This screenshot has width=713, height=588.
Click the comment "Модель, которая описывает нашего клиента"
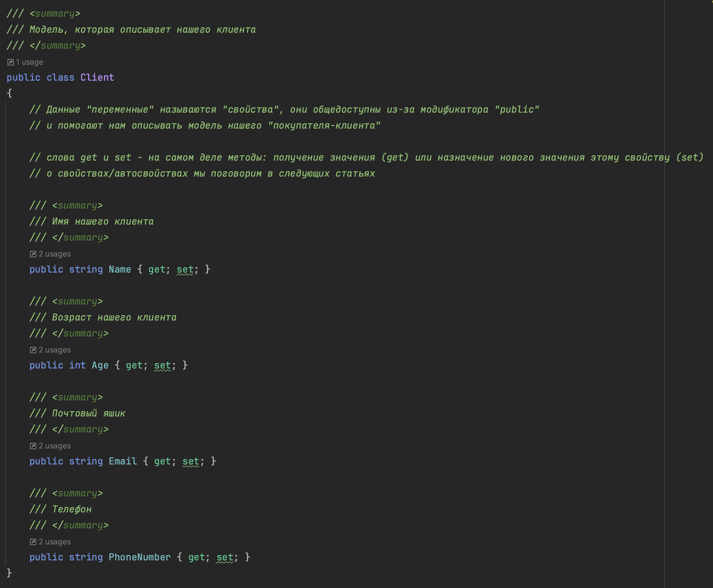(143, 29)
